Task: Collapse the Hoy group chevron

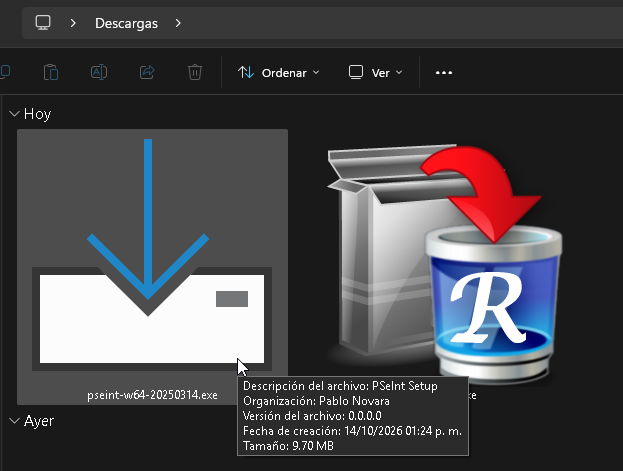Action: tap(14, 114)
